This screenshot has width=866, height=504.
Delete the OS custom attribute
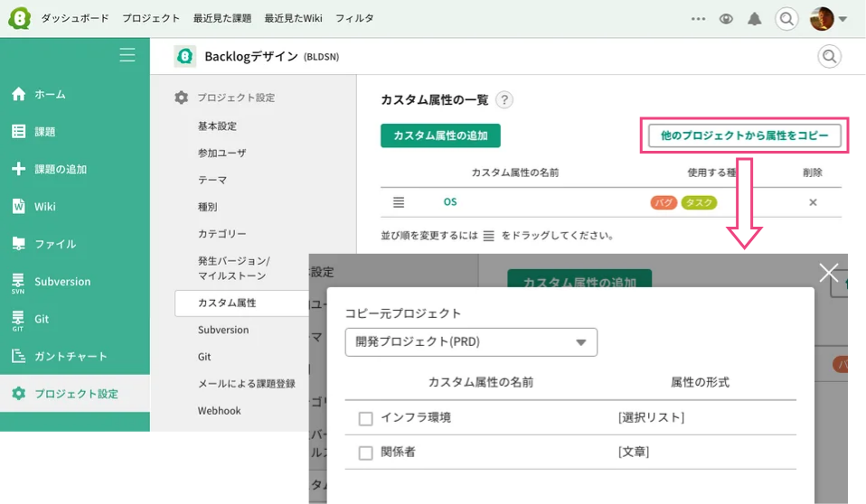point(813,202)
